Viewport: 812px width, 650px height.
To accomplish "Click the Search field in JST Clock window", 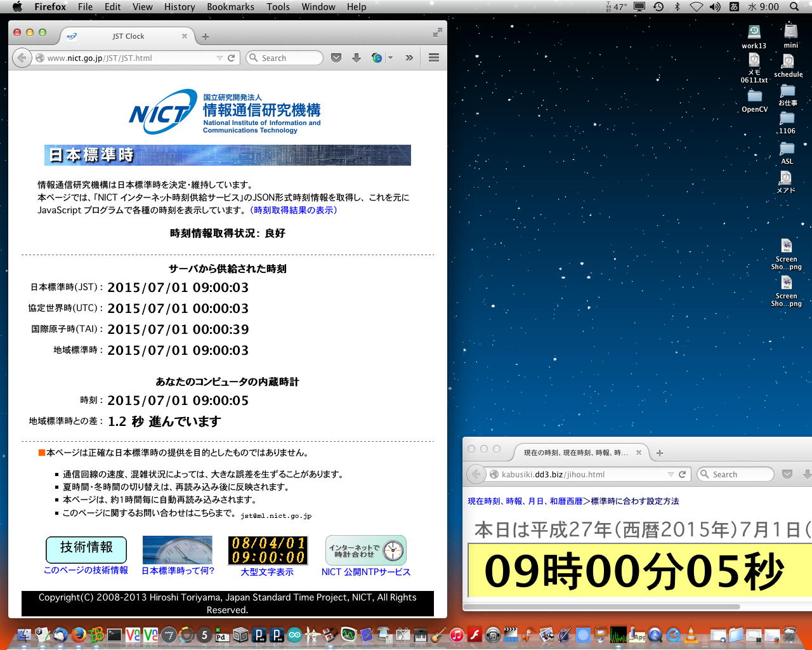I will [x=284, y=58].
